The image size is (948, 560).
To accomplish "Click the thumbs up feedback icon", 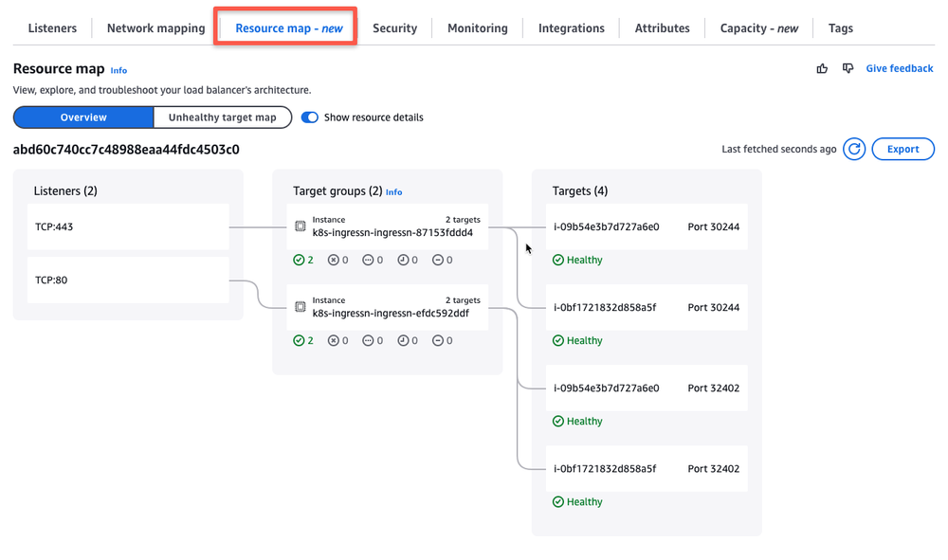I will point(822,68).
